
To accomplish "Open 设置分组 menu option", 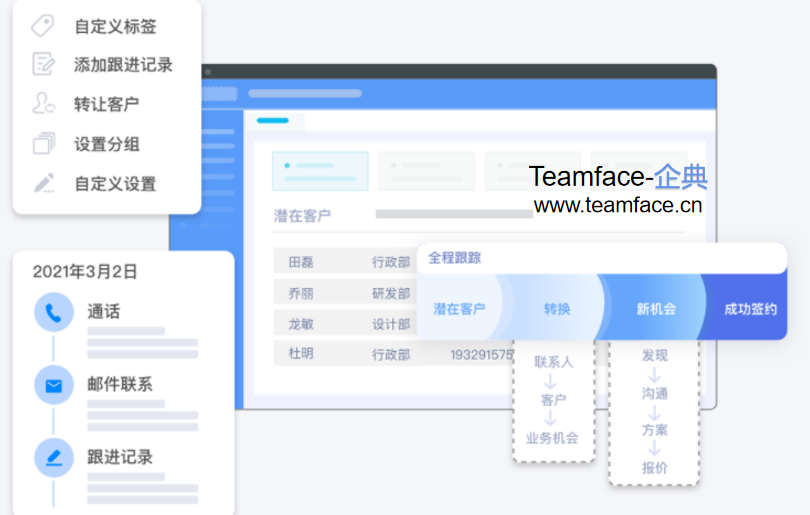I will coord(107,144).
